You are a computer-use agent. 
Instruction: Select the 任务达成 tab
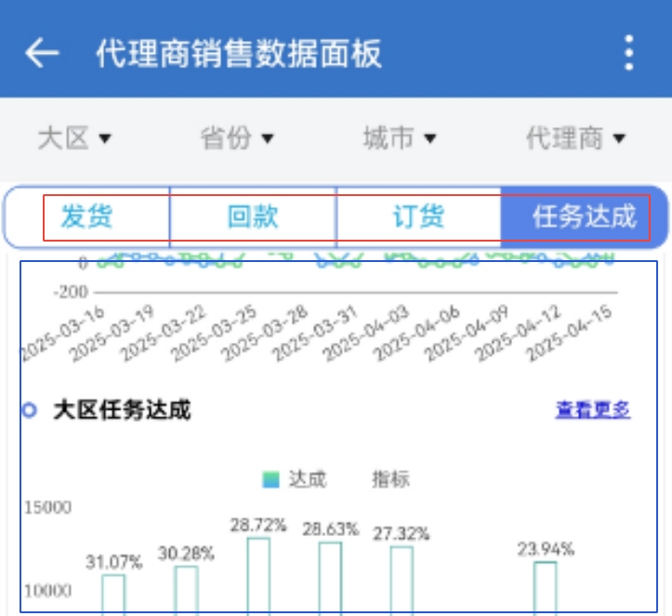click(x=584, y=216)
